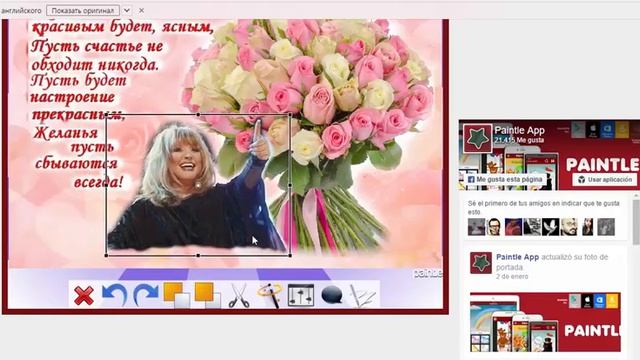640x360 pixels.
Task: Click the bearded bald man friend avatar
Action: pos(569,227)
